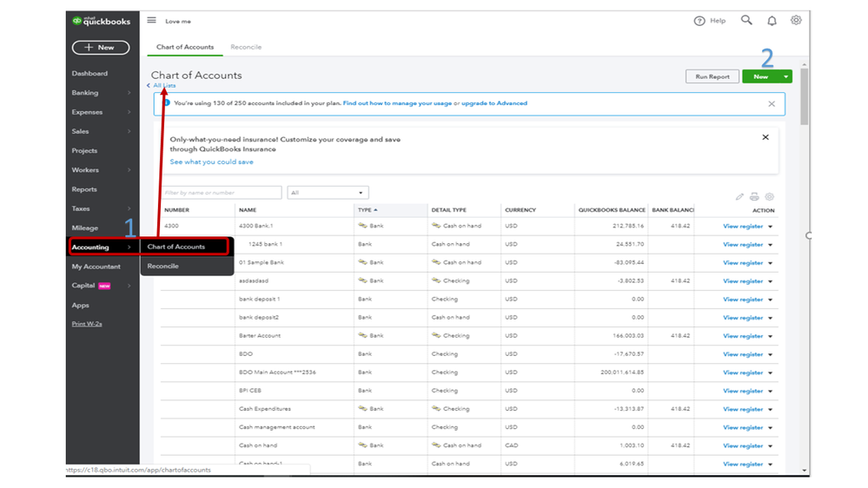The image size is (868, 488).
Task: Click the green New account button
Action: tap(760, 76)
